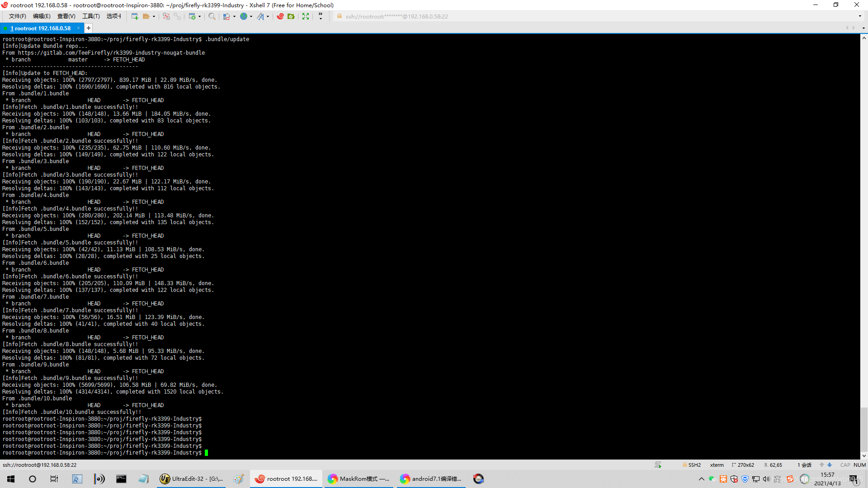Launch Xftp from the toolbar icon
Image resolution: width=868 pixels, height=488 pixels.
point(291,16)
